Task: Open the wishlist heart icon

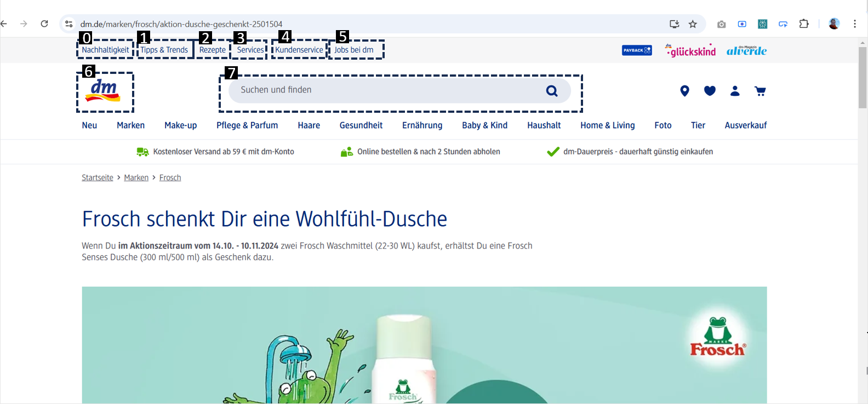Action: coord(710,91)
